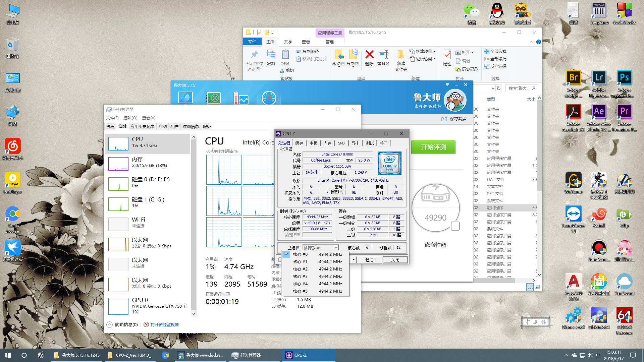Click green start benchmark button
Viewport: 644px width, 362px height.
433,147
